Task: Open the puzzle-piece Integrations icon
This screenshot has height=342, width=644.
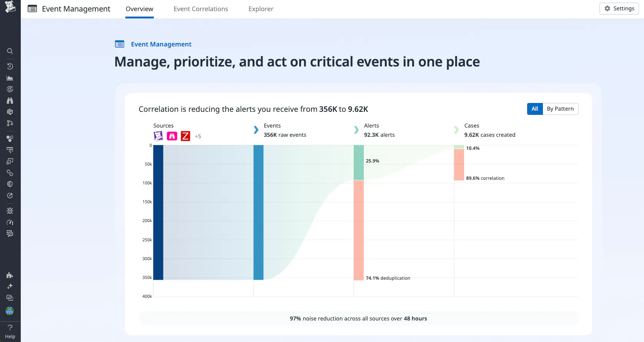Action: tap(10, 275)
